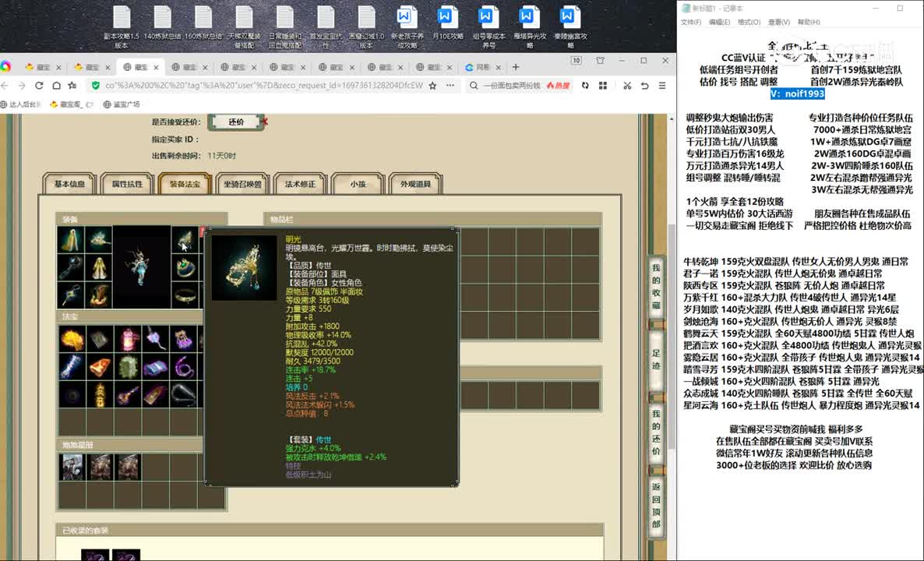Show the tab count 10 indicator
The height and width of the screenshot is (561, 924).
tap(577, 61)
